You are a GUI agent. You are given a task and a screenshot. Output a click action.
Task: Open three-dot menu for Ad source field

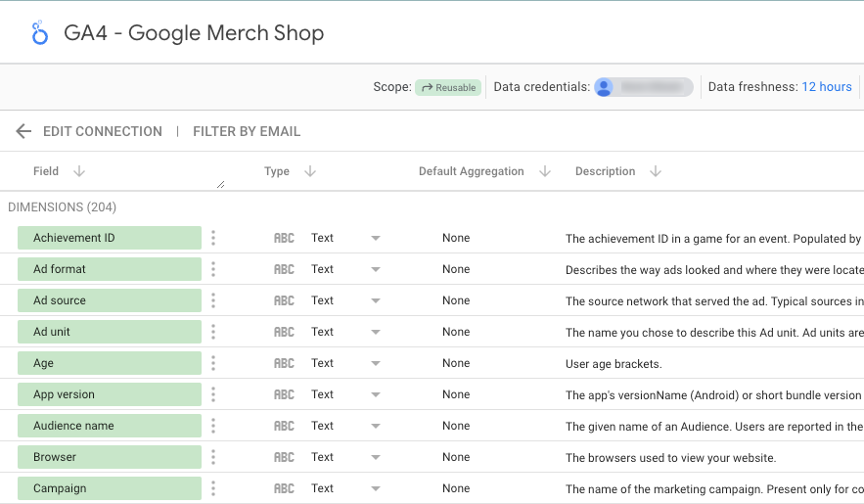[x=213, y=300]
